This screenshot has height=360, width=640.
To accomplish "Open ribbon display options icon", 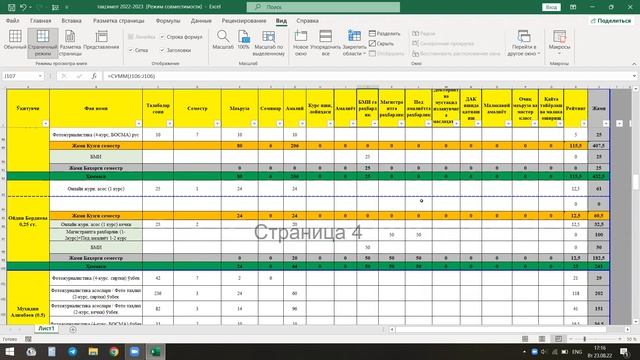I will (573, 7).
